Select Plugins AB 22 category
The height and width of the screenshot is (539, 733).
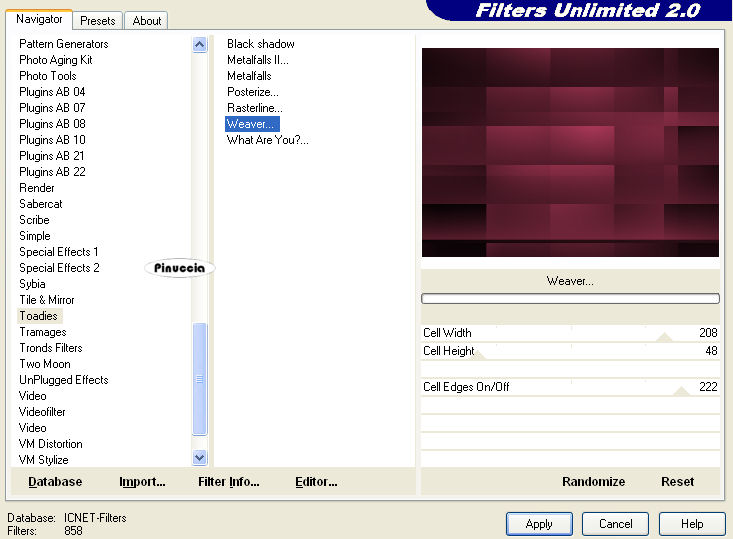point(52,172)
